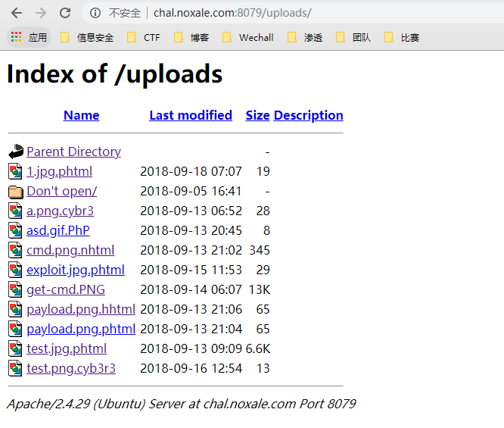This screenshot has width=504, height=428.
Task: Click the browser forward arrow
Action: pos(41,13)
